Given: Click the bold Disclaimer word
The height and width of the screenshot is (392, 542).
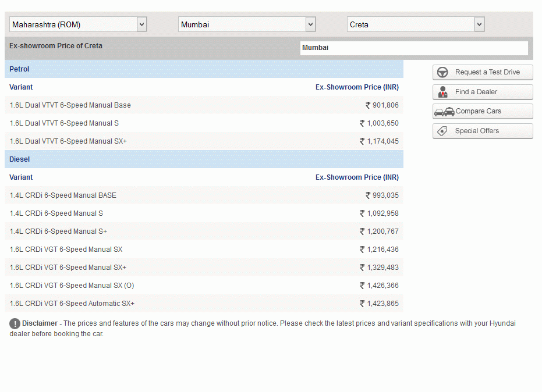Looking at the screenshot, I should click(40, 323).
